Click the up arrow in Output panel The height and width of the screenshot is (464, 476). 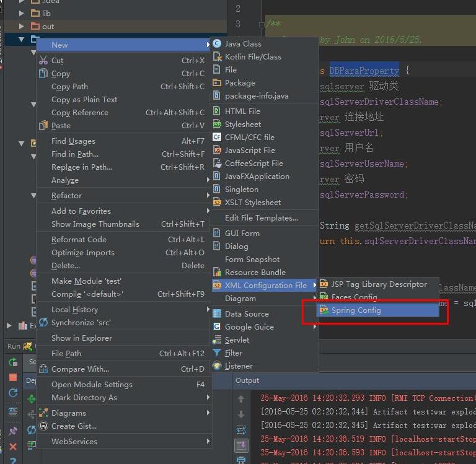241,399
